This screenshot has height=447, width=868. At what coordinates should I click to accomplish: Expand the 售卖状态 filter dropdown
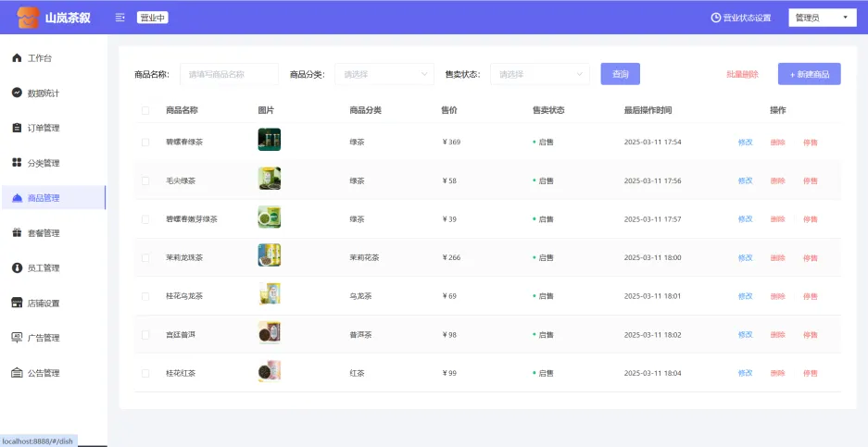(x=539, y=74)
